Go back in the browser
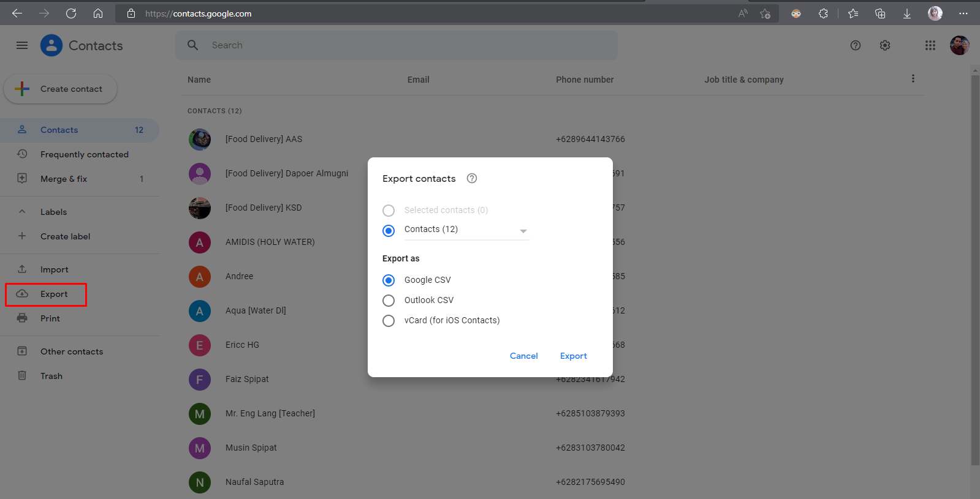 click(17, 13)
